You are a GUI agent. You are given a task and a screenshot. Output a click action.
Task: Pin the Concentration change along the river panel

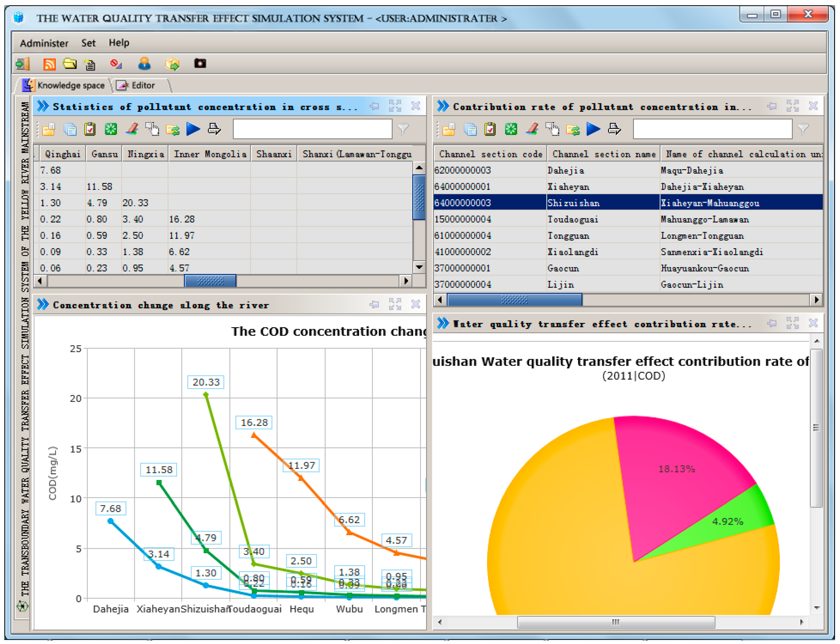pyautogui.click(x=374, y=305)
